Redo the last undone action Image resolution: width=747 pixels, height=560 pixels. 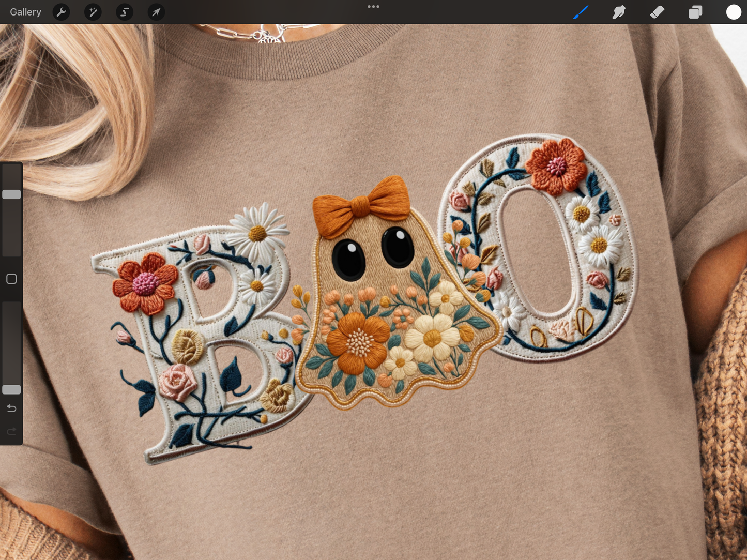click(x=11, y=431)
